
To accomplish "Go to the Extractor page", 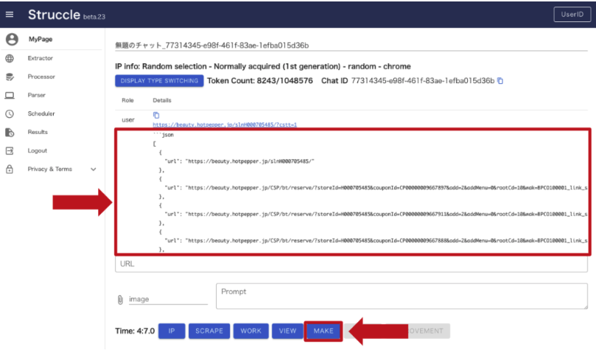I will [x=41, y=58].
